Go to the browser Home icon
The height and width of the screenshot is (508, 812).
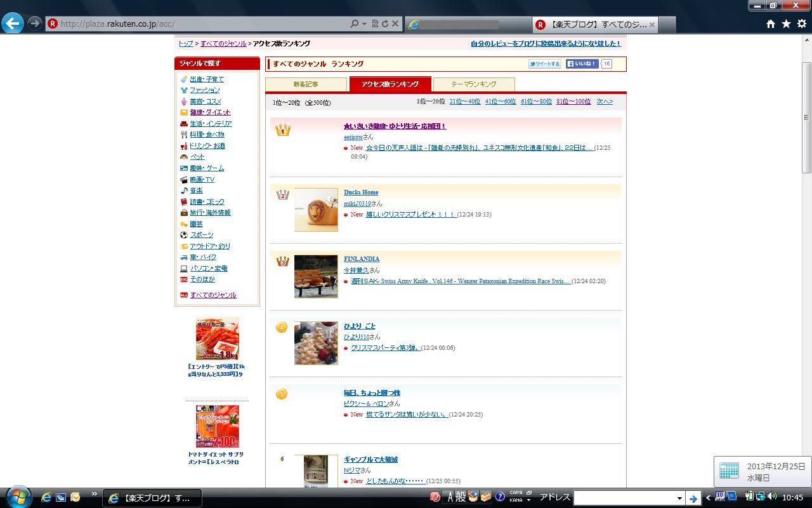771,23
